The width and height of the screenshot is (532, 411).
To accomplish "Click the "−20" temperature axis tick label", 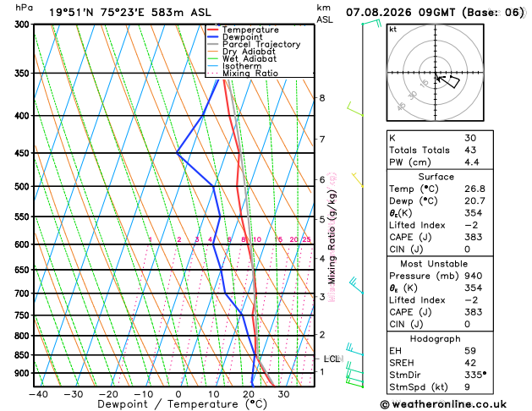I will click(x=108, y=394).
